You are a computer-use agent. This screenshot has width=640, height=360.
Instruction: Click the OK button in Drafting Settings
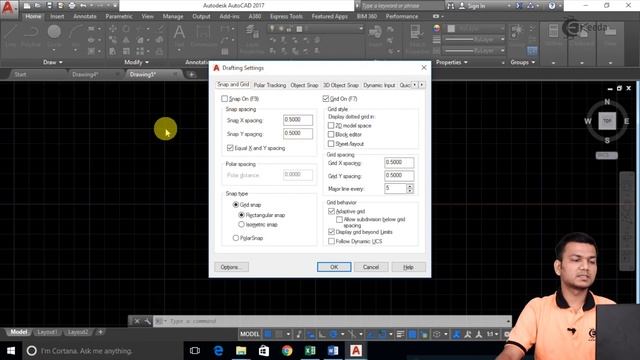(334, 267)
